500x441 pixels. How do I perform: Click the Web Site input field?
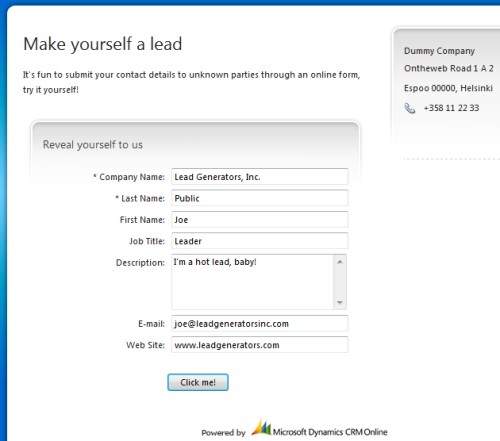[260, 345]
